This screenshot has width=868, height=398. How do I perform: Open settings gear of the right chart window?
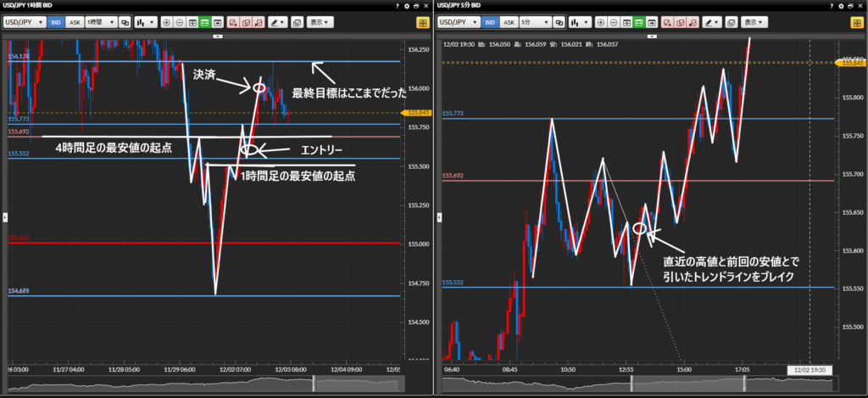pyautogui.click(x=840, y=6)
